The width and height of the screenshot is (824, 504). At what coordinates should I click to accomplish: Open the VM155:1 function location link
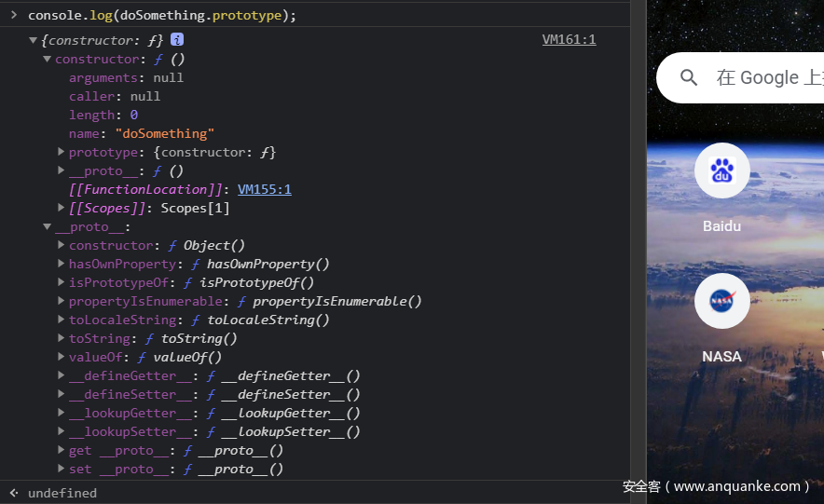point(265,189)
